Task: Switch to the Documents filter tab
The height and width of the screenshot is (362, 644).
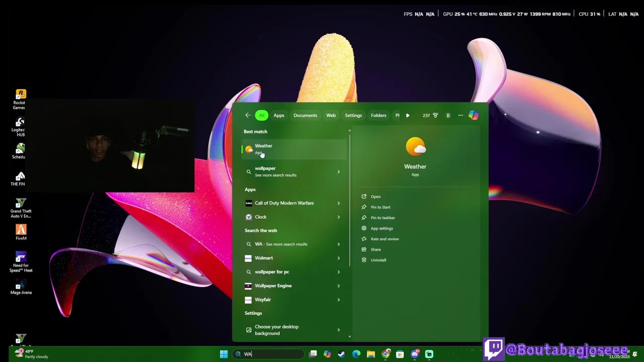Action: click(305, 116)
